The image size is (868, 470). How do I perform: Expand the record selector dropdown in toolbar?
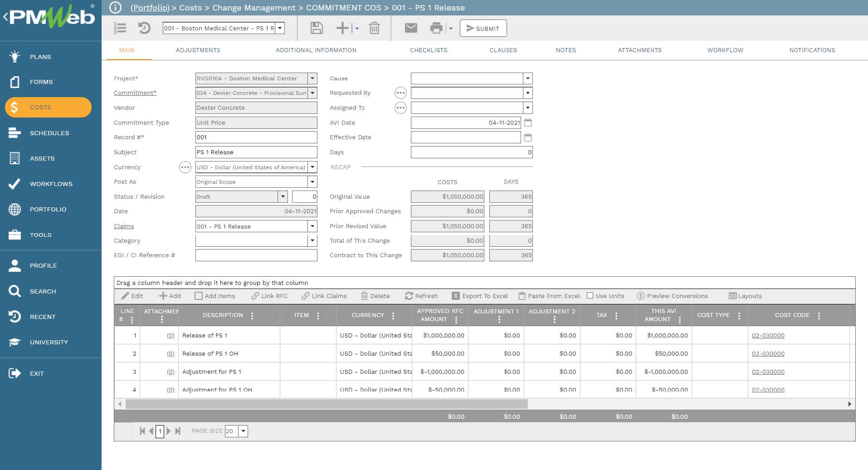(x=280, y=28)
